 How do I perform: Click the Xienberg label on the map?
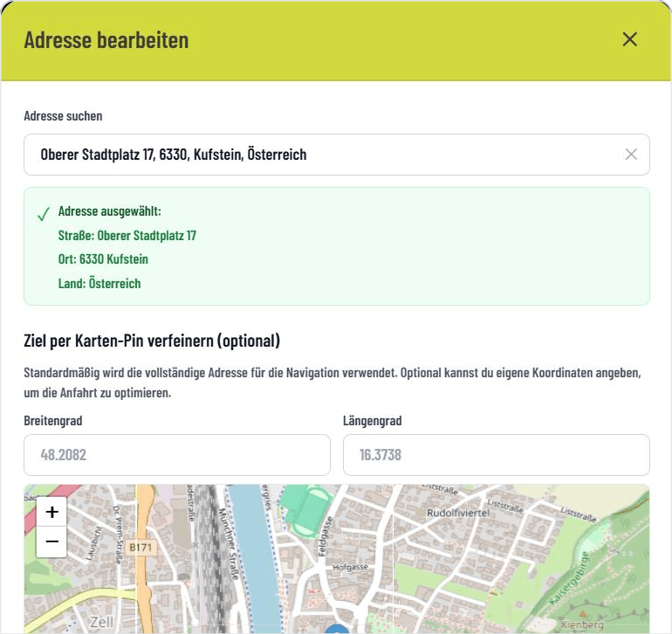point(582,624)
